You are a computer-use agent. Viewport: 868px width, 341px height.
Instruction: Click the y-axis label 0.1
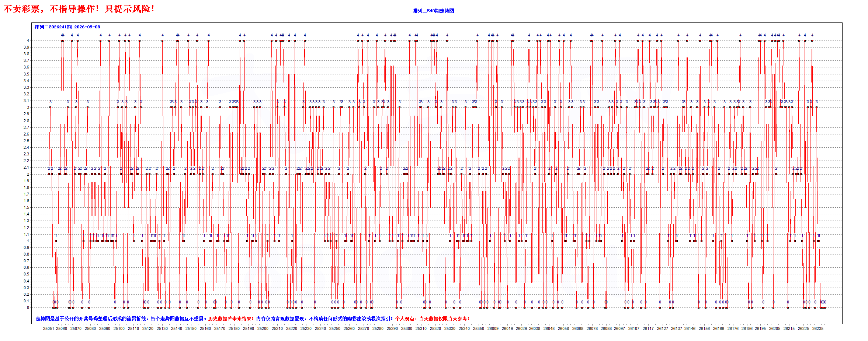coord(27,301)
